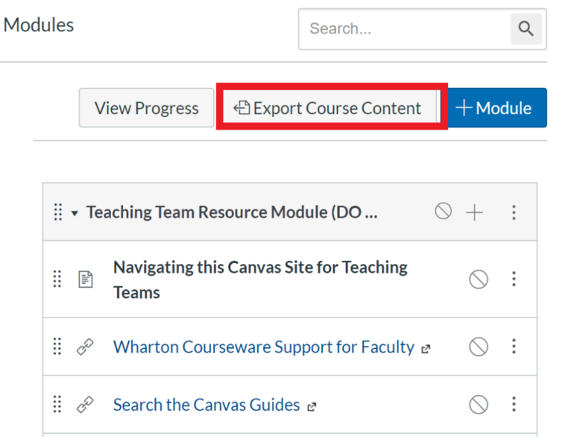Open options menu for Teaching Team Resource Module
Image resolution: width=564 pixels, height=437 pixels.
tap(514, 212)
